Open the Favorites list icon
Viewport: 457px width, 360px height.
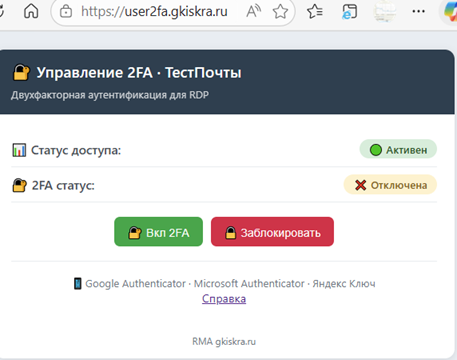315,12
